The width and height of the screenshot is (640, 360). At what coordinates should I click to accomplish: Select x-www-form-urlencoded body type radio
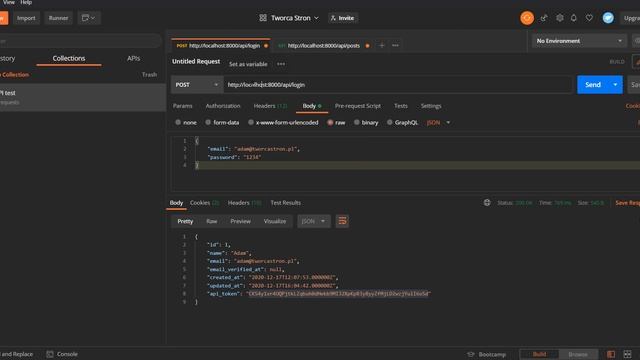251,122
